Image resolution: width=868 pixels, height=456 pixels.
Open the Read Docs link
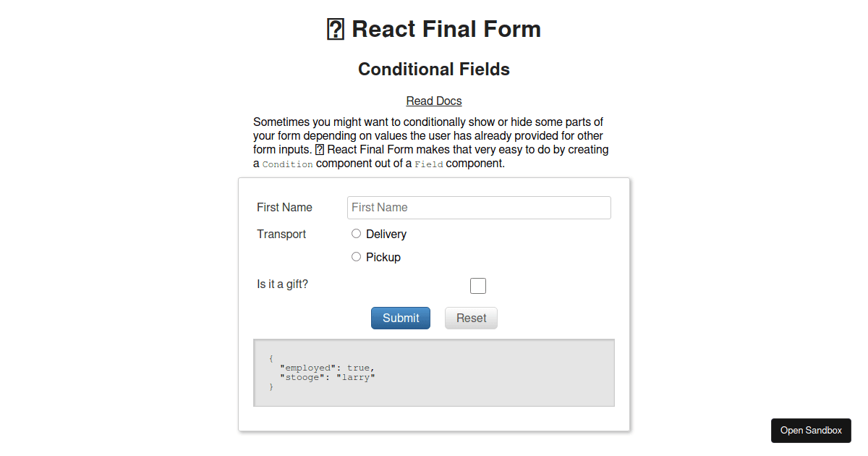click(433, 101)
